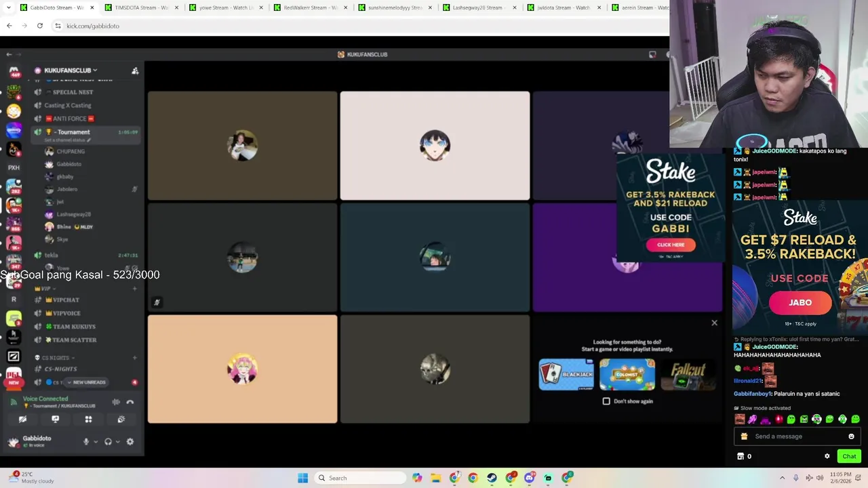
Task: Launch the Blackjack activity
Action: tap(566, 374)
